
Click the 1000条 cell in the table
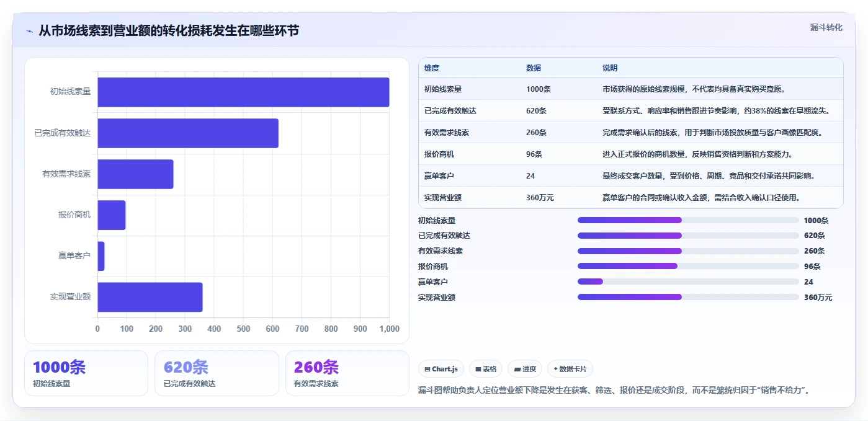pyautogui.click(x=539, y=89)
